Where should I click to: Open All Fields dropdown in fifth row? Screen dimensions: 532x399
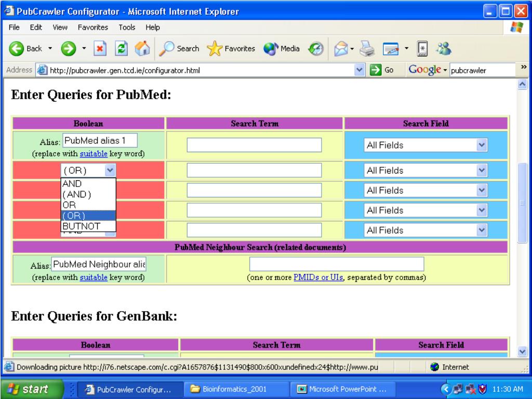425,230
